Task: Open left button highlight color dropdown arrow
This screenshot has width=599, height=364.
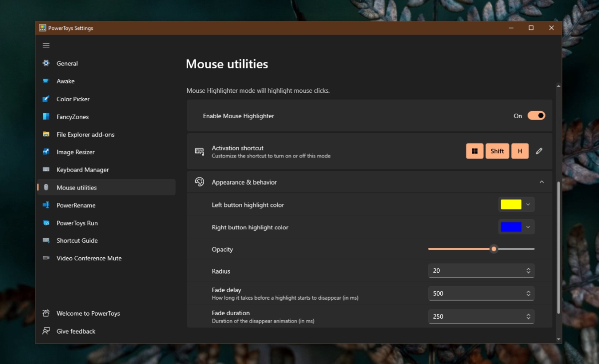Action: [x=528, y=204]
